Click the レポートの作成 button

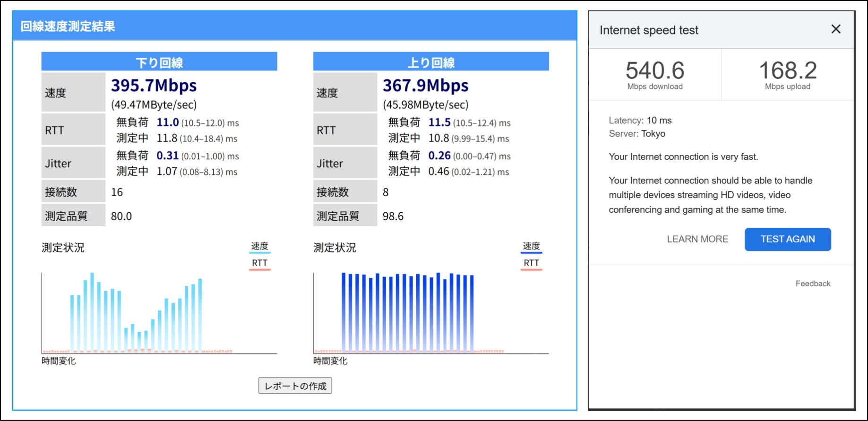point(295,386)
